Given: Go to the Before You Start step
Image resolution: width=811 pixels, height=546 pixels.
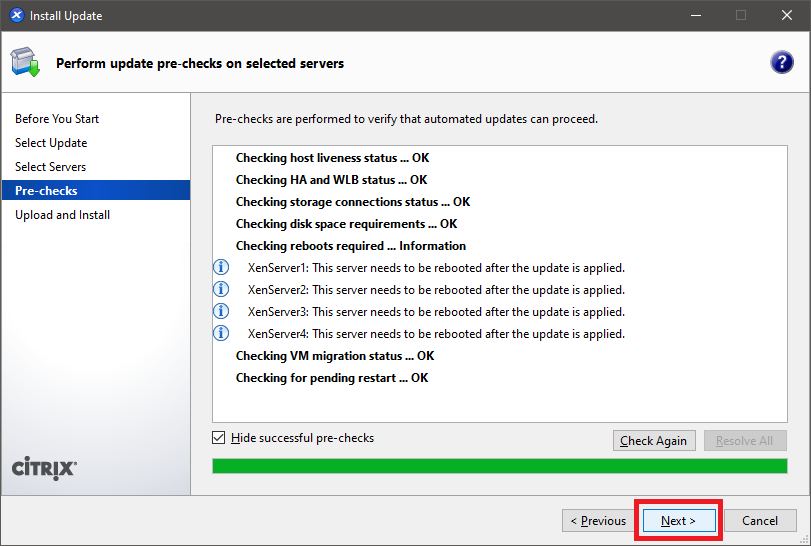Looking at the screenshot, I should (57, 119).
